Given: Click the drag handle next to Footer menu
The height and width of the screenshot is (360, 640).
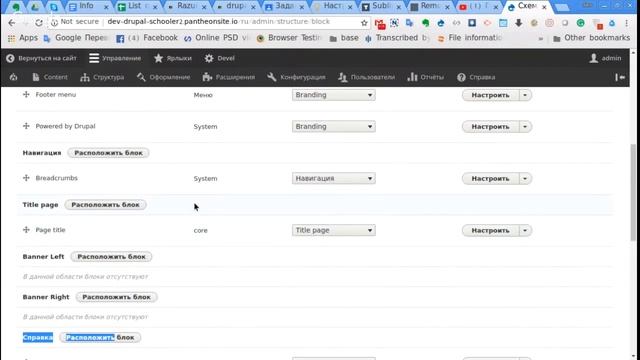Looking at the screenshot, I should click(26, 95).
